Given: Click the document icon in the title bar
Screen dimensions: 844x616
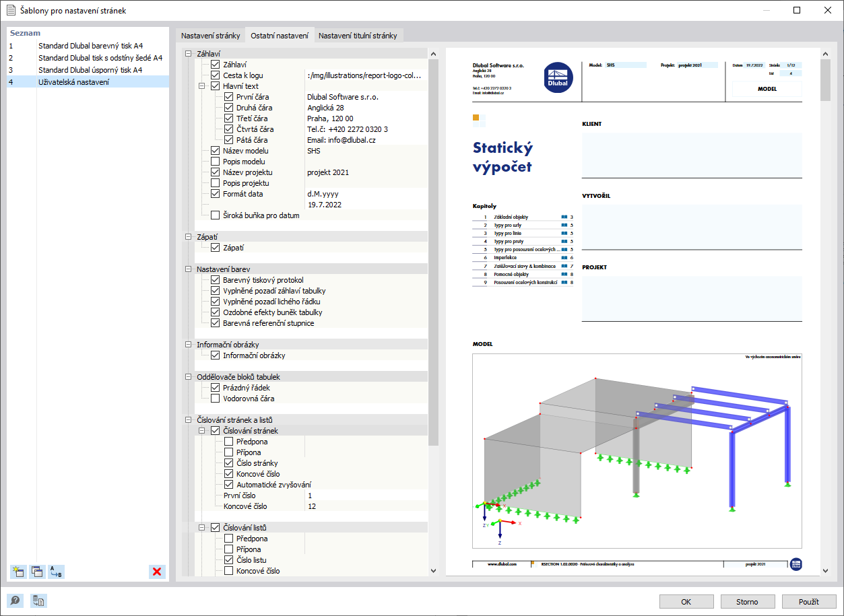Looking at the screenshot, I should coord(11,10).
